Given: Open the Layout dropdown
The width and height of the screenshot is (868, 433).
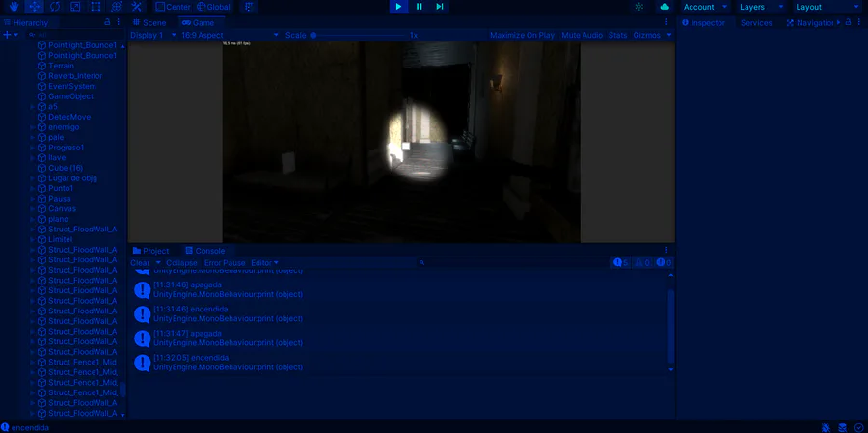Looking at the screenshot, I should pos(827,7).
